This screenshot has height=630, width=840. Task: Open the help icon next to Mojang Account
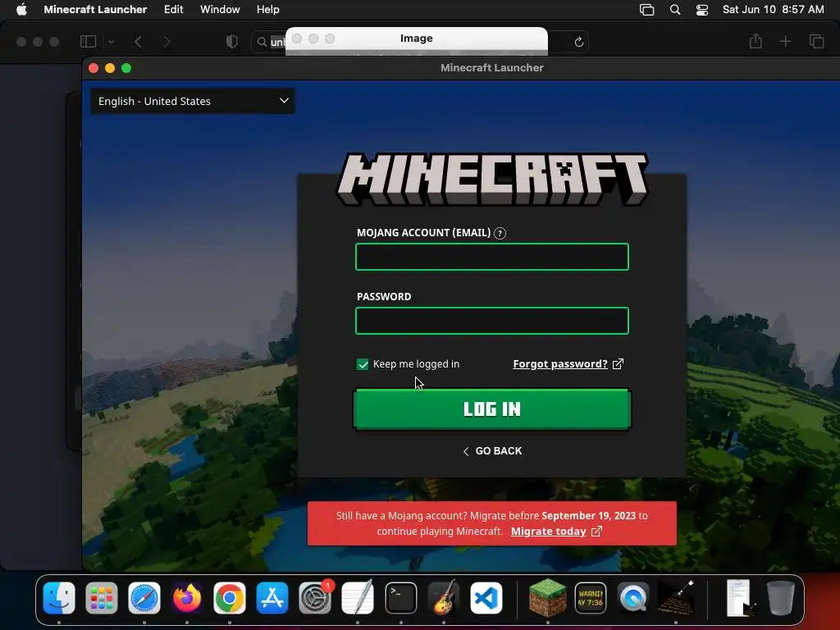tap(500, 233)
